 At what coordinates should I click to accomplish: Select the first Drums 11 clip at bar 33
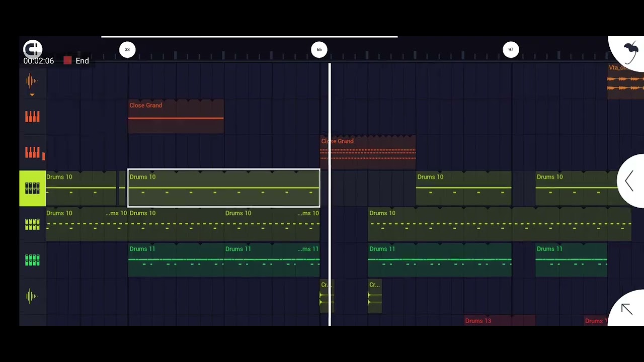coord(176,260)
